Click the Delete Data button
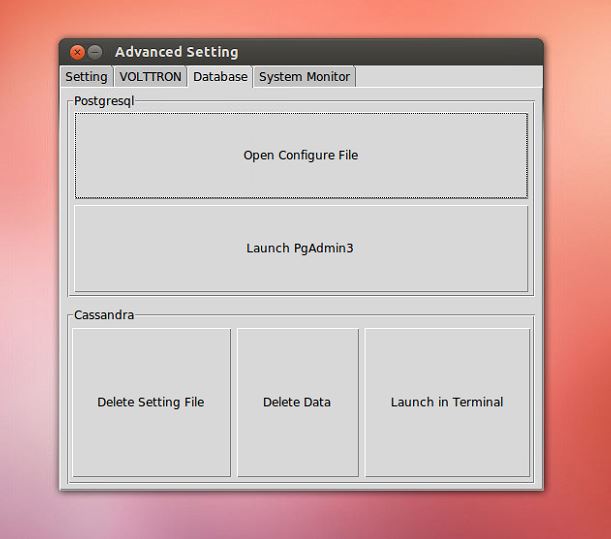611x539 pixels. pyautogui.click(x=298, y=402)
